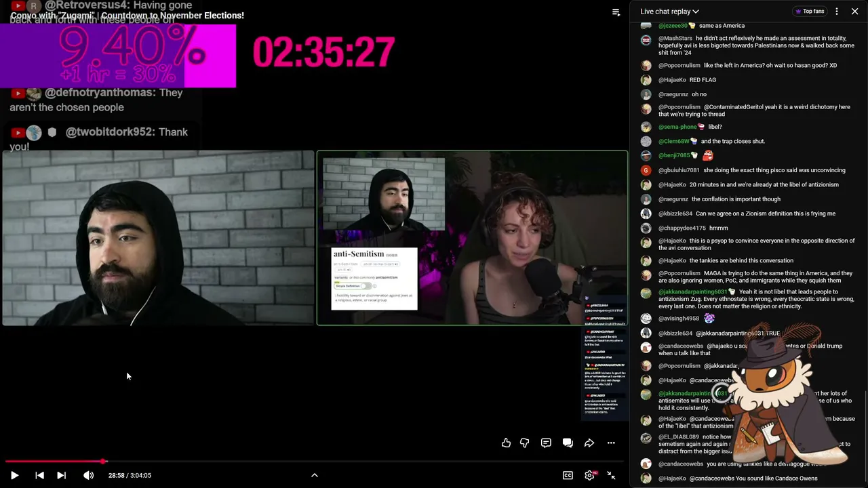This screenshot has height=488, width=868.
Task: Click the avatar beside @raegunnz 'oh no'
Action: coord(646,94)
